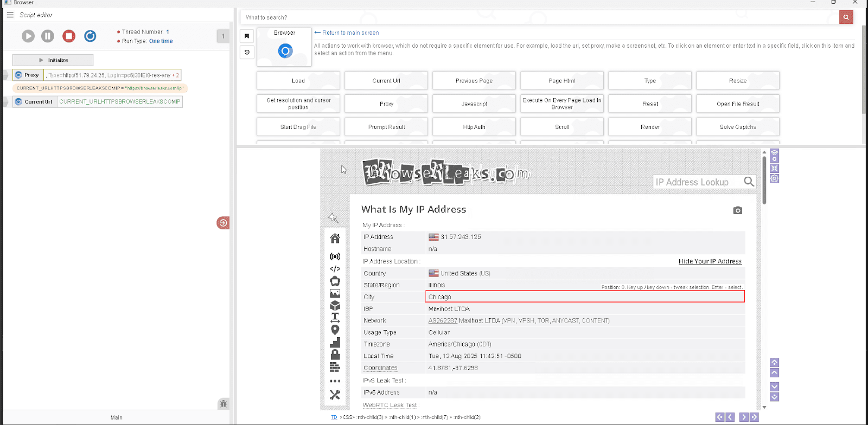Click the red arrow panel collapse button
Viewport: 868px width, 425px height.
point(223,223)
